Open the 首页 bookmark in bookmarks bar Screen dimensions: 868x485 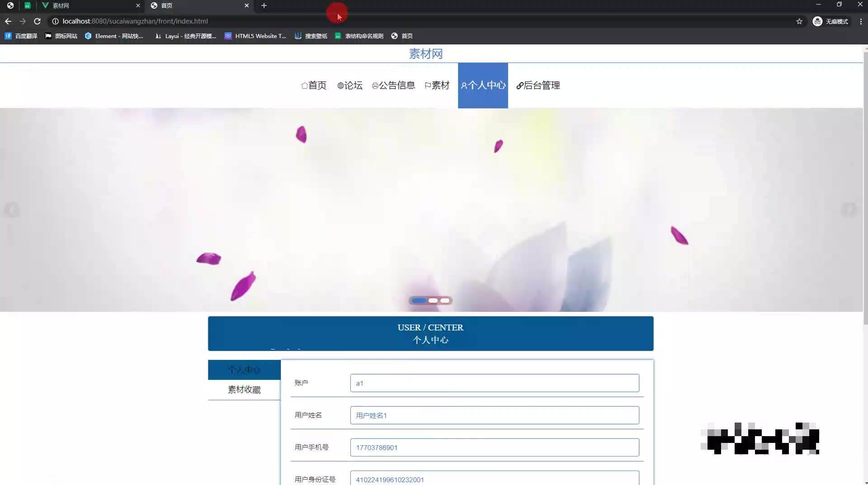point(402,36)
